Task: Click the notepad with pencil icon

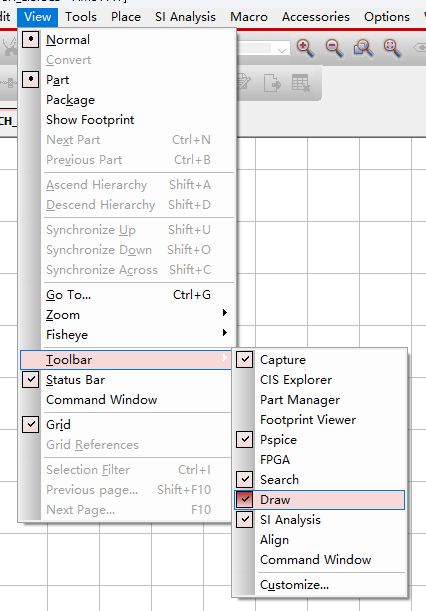Action: point(244,83)
